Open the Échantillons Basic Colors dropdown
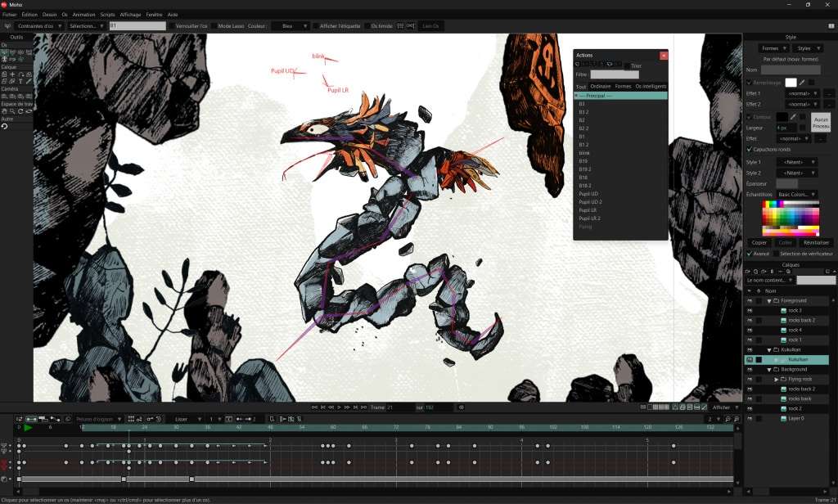838x504 pixels. pos(797,194)
